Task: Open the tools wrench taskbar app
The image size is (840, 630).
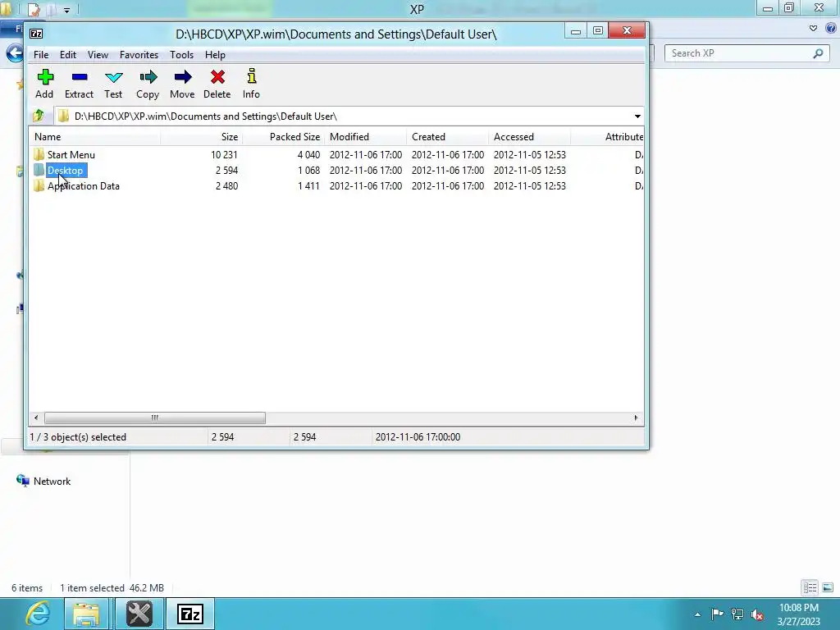Action: 139,614
